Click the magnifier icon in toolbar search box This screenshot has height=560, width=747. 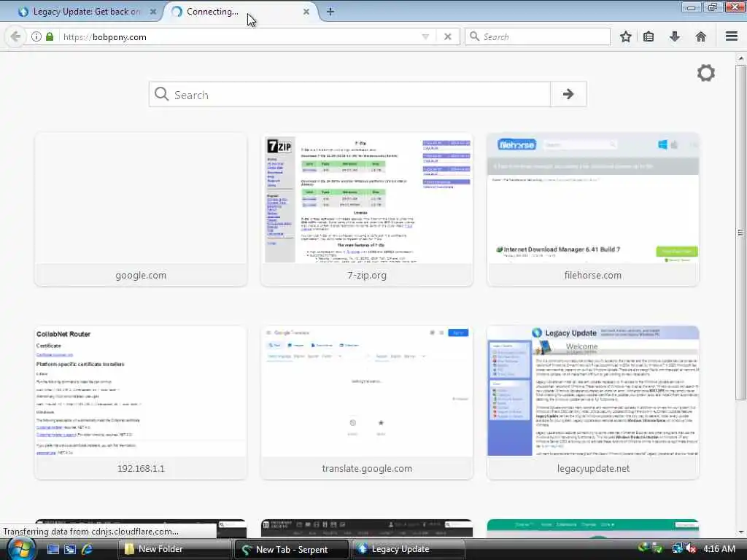pos(474,36)
